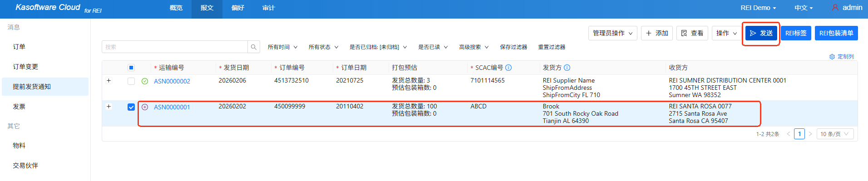Toggle the select-all header checkbox
This screenshot has height=181, width=868.
point(131,68)
